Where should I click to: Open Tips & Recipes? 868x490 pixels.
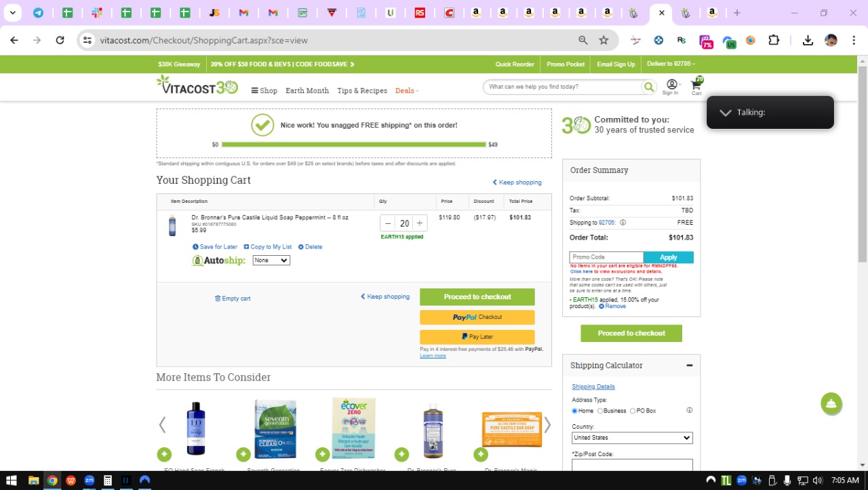pos(362,90)
